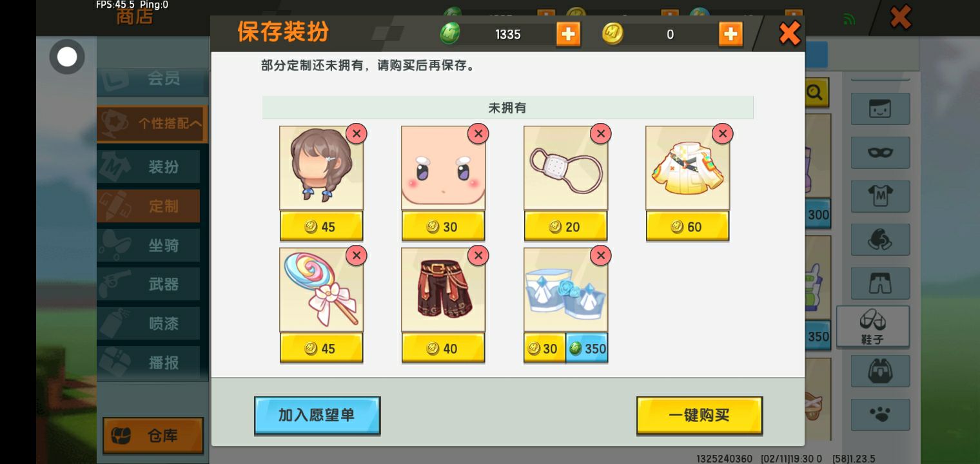
Task: Open the 仓库 warehouse button
Action: [153, 436]
